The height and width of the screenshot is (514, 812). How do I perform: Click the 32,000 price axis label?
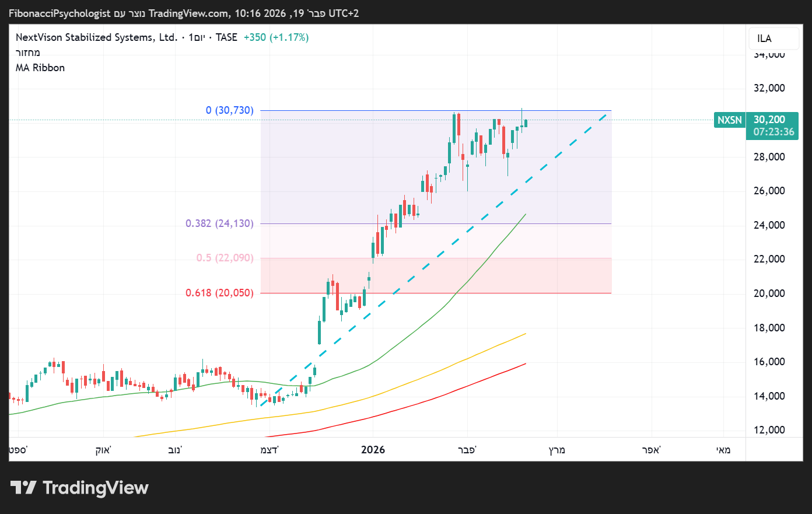pyautogui.click(x=769, y=88)
